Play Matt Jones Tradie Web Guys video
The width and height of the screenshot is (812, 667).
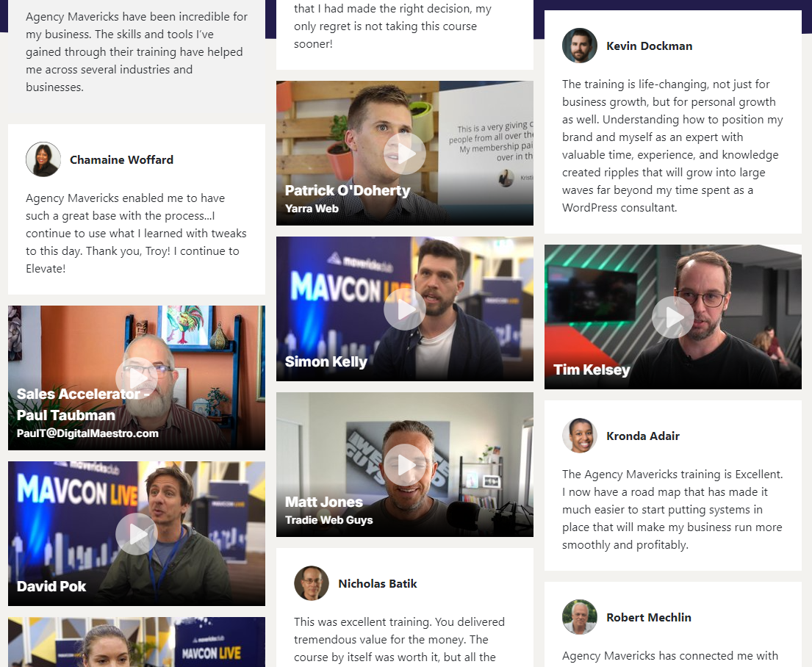[x=404, y=464]
